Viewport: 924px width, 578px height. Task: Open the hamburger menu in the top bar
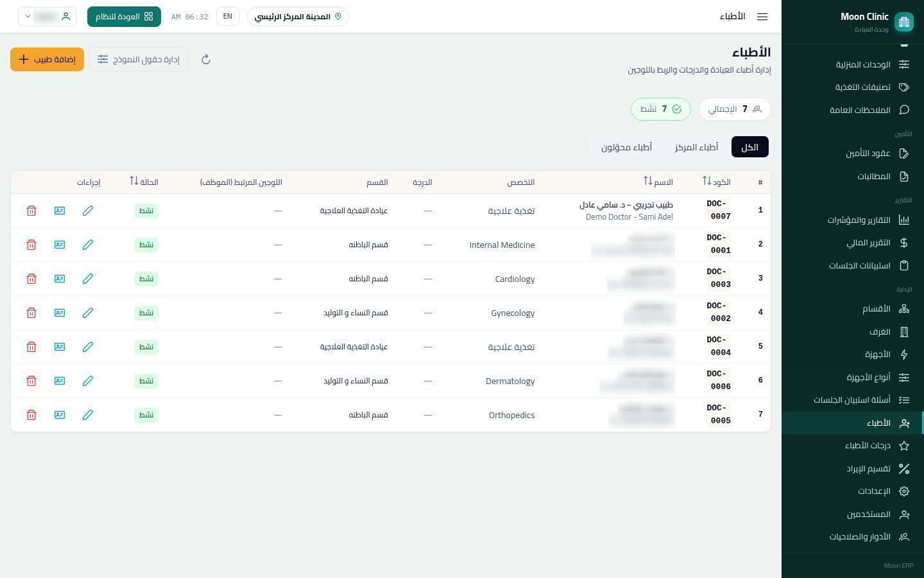[762, 17]
